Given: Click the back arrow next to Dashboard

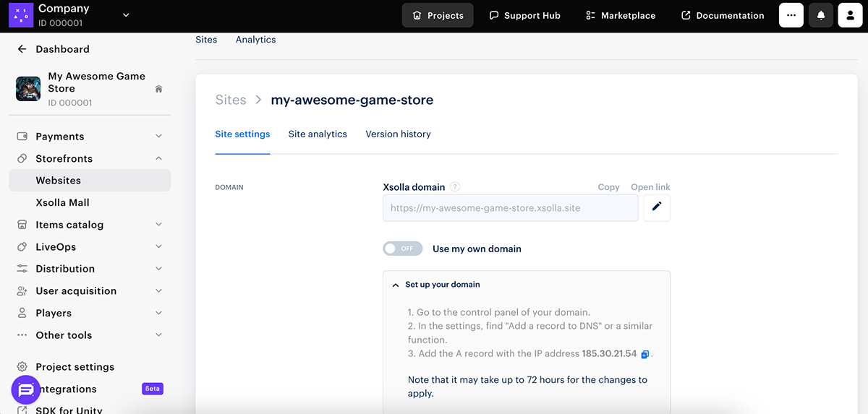Looking at the screenshot, I should tap(22, 49).
